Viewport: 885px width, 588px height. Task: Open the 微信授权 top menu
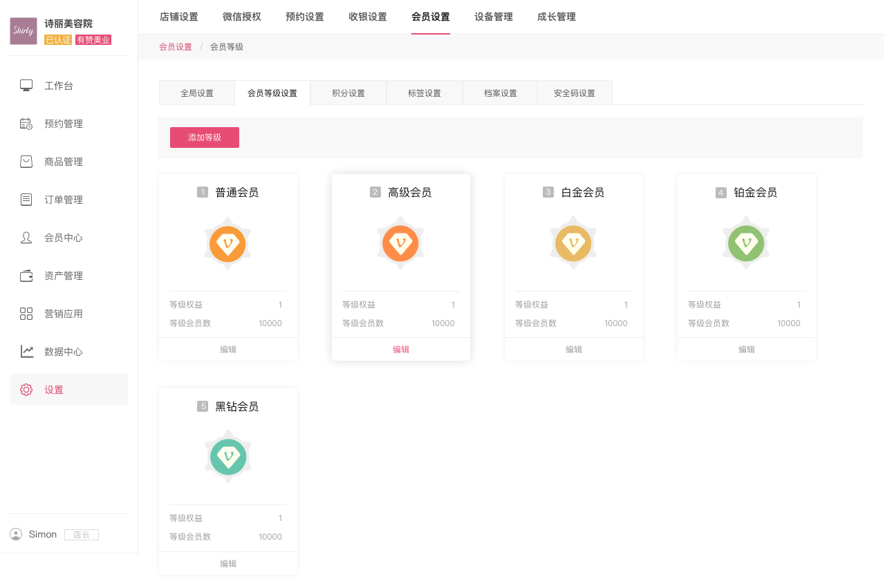[x=242, y=17]
